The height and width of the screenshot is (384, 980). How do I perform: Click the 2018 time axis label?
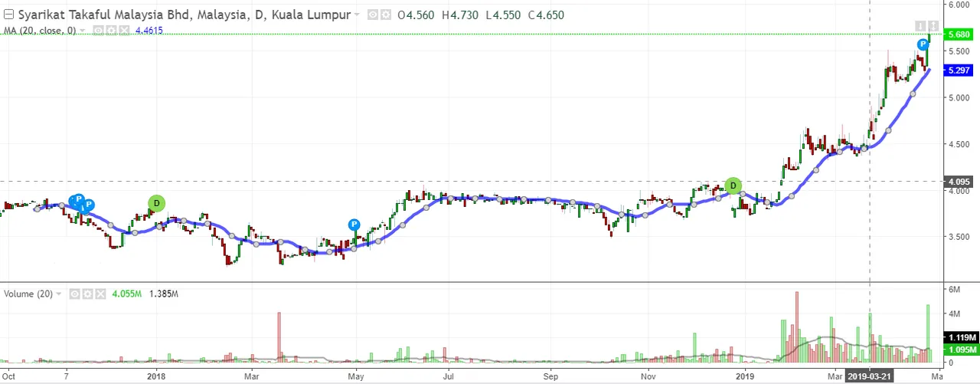pos(156,377)
